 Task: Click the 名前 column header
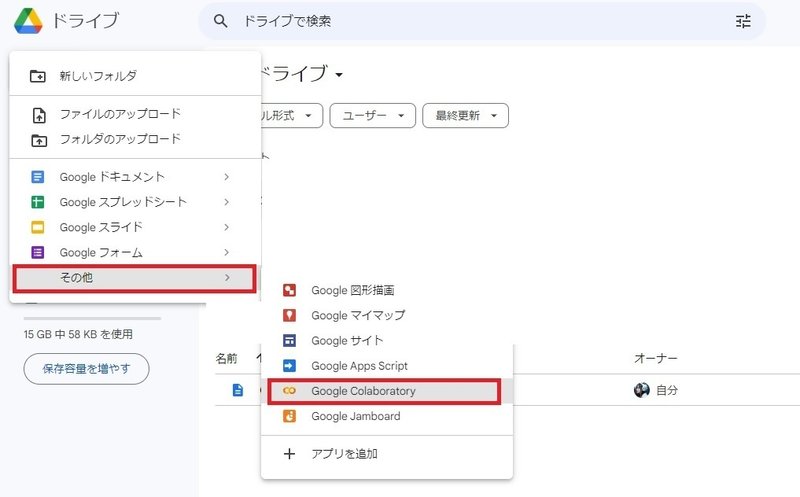(x=226, y=358)
